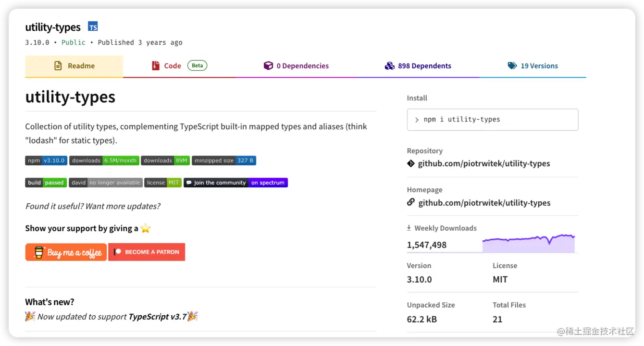Click the weekly downloads sparkline chart

click(x=529, y=243)
